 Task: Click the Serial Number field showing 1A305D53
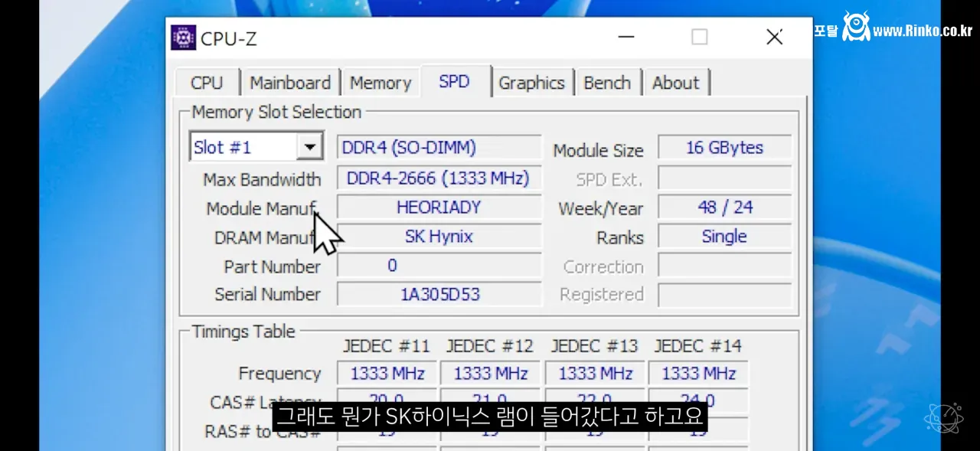pos(439,294)
